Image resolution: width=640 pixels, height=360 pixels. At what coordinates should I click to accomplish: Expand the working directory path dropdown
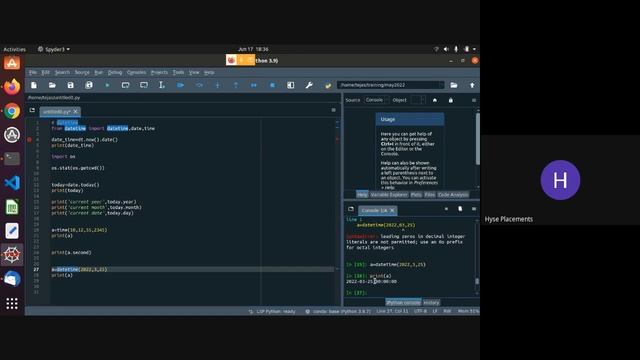[441, 85]
